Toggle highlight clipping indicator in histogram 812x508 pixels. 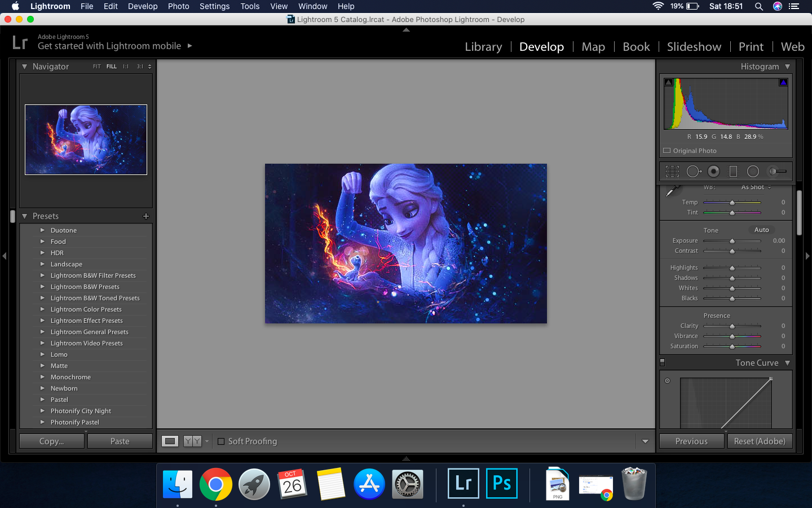click(x=783, y=82)
